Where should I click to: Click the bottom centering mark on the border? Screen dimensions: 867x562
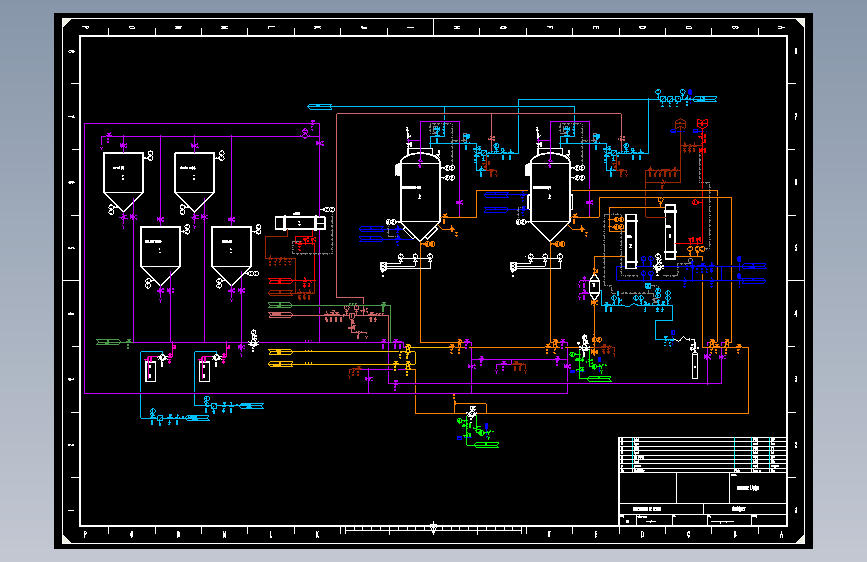(x=434, y=528)
